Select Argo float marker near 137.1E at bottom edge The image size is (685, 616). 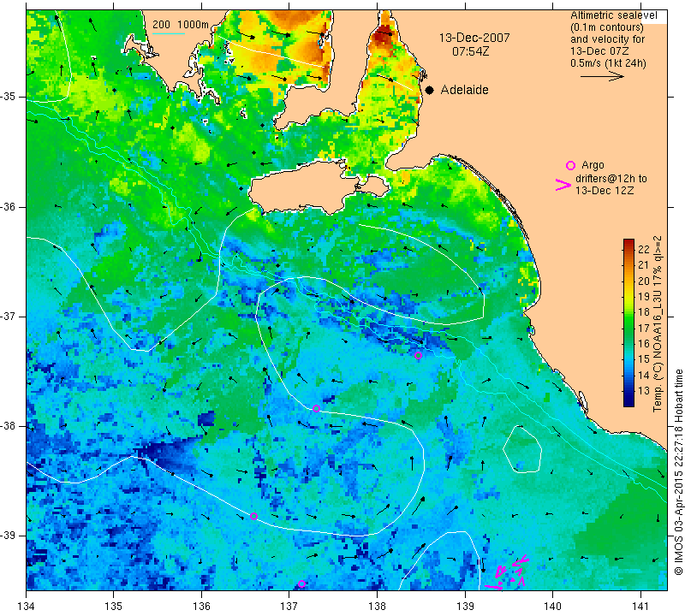[301, 583]
